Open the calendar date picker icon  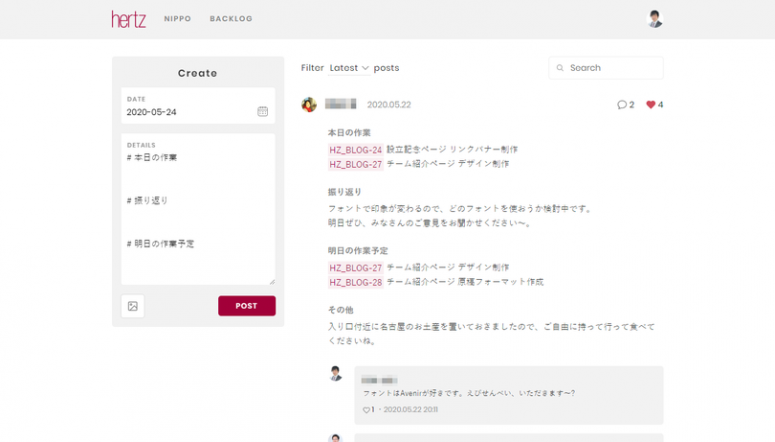pos(262,112)
